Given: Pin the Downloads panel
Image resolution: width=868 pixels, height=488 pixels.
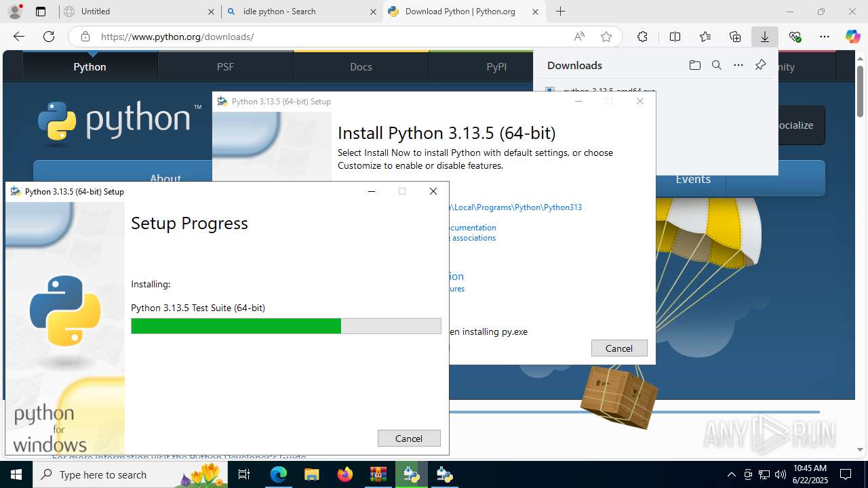Looking at the screenshot, I should 760,65.
